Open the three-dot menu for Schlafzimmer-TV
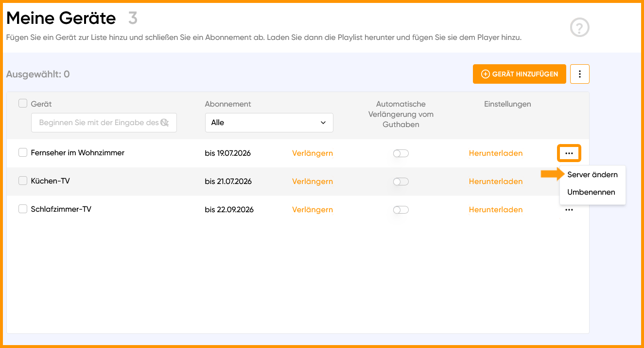 pos(569,210)
